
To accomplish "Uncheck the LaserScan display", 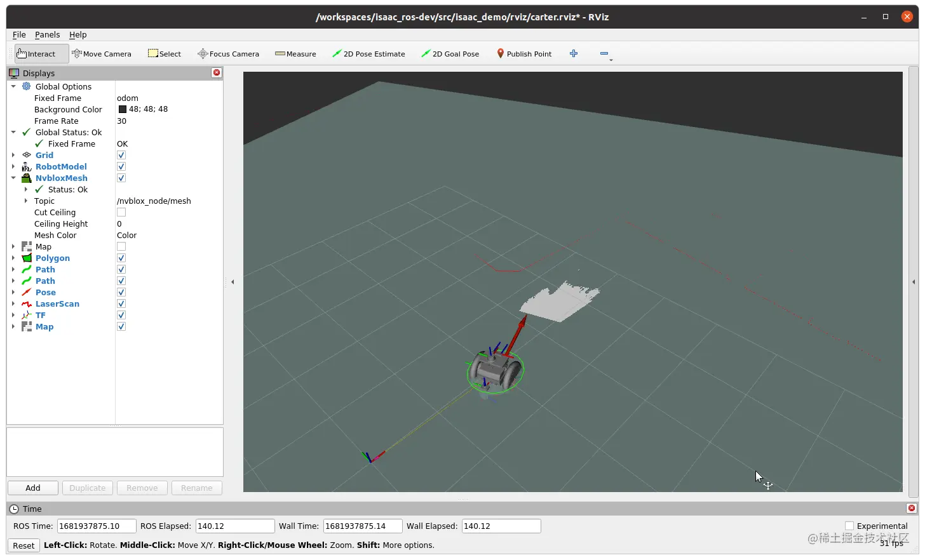I will tap(121, 303).
